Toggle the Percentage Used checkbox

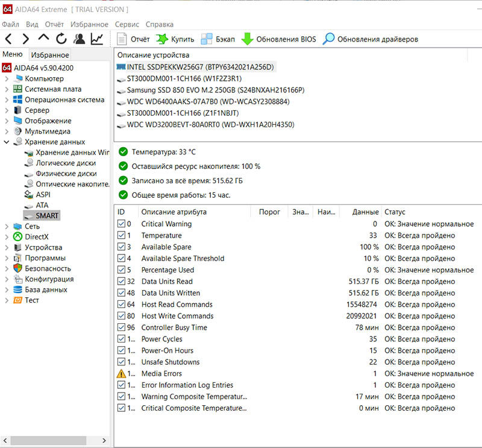(x=122, y=270)
